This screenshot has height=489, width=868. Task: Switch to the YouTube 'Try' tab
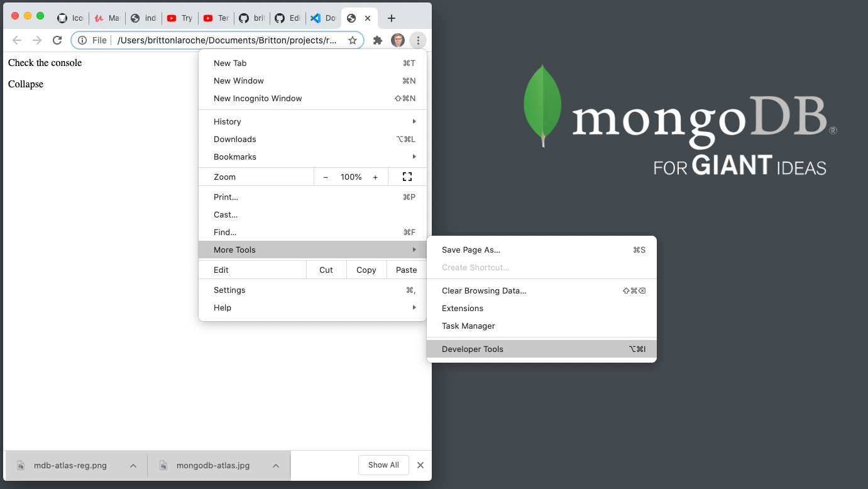click(x=180, y=18)
